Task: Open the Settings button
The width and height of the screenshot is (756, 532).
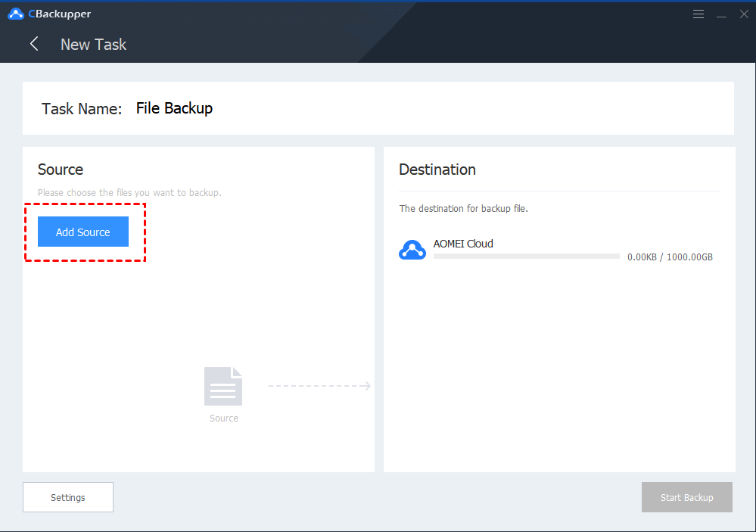Action: pyautogui.click(x=68, y=497)
